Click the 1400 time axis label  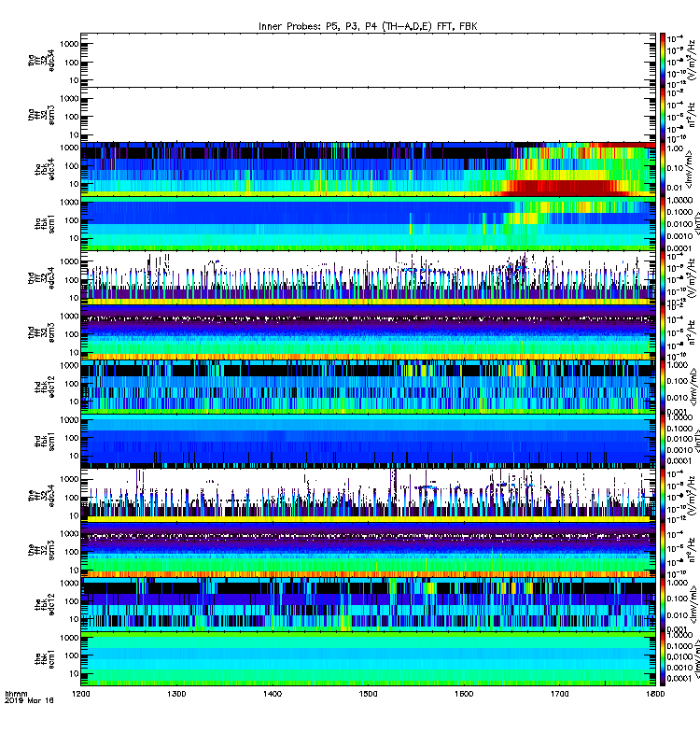(x=273, y=694)
